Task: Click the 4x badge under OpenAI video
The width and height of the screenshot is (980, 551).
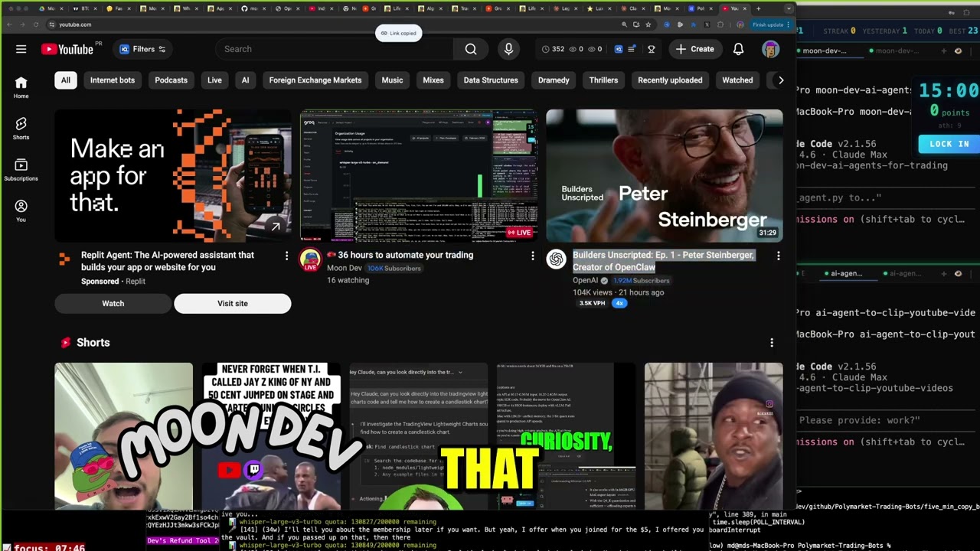Action: (619, 303)
